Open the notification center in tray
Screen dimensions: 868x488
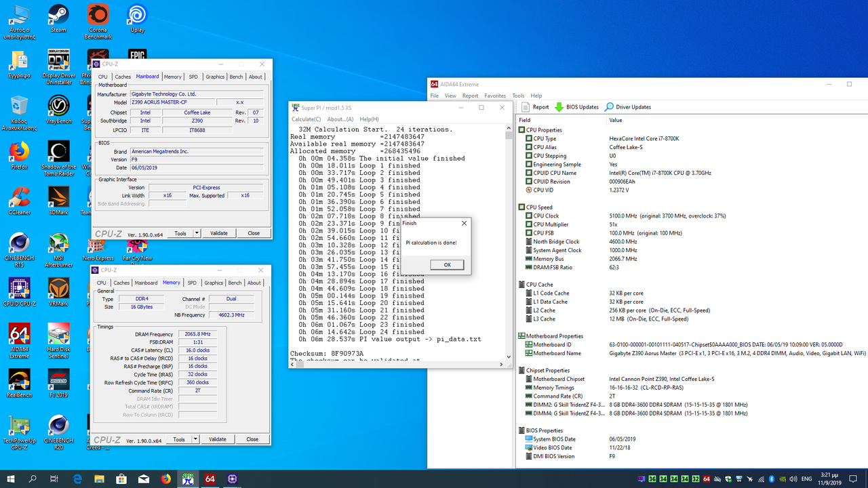click(x=855, y=479)
